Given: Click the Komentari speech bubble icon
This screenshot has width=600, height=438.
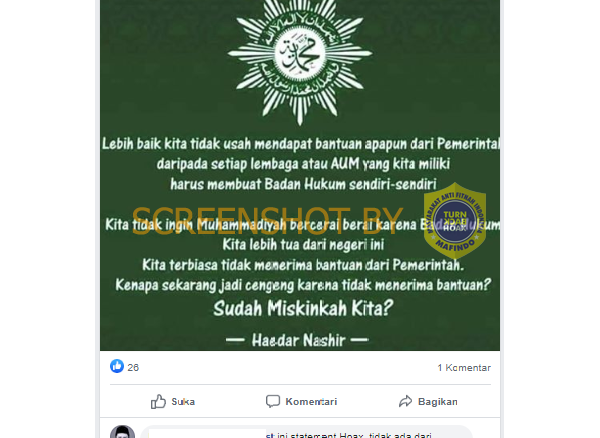Looking at the screenshot, I should (x=273, y=401).
